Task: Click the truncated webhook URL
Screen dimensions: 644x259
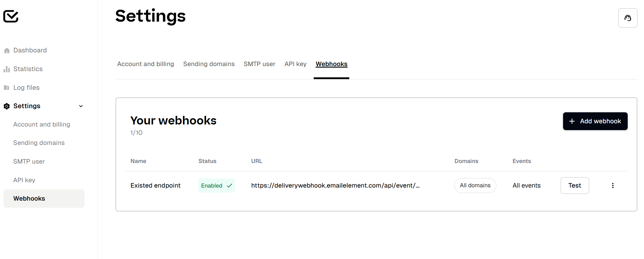Action: coord(335,186)
